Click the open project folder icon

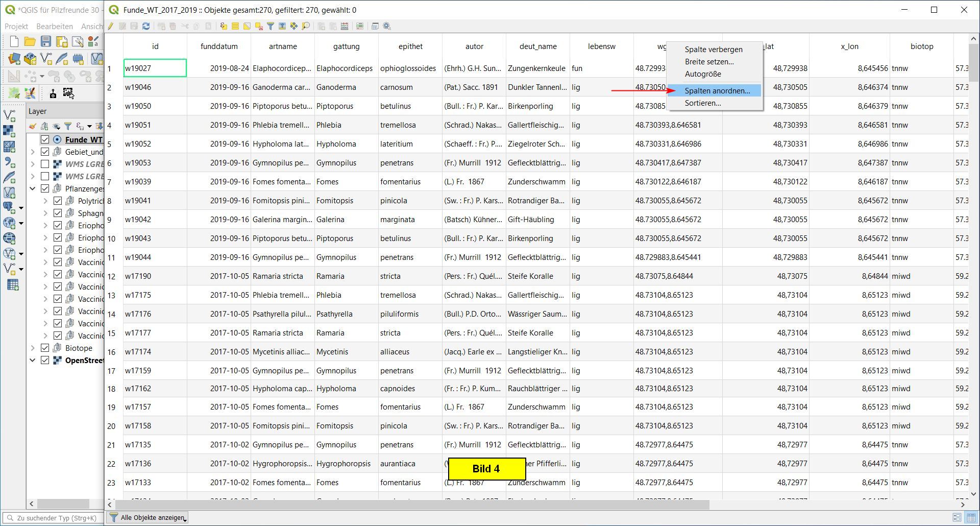[x=30, y=42]
